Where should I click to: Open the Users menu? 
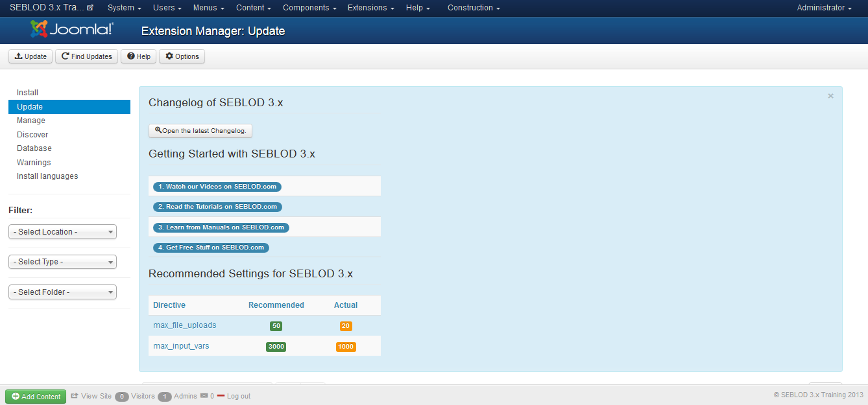pos(167,8)
